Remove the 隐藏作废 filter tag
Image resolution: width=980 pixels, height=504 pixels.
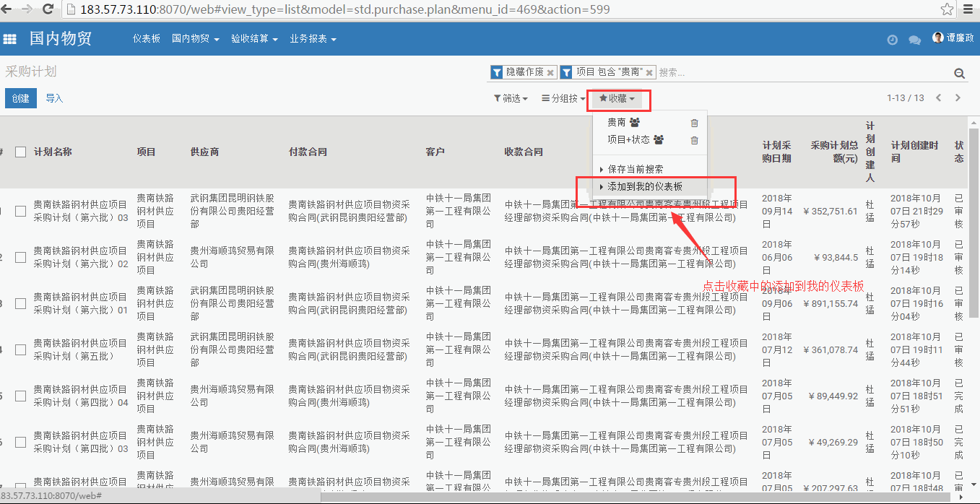tap(550, 73)
